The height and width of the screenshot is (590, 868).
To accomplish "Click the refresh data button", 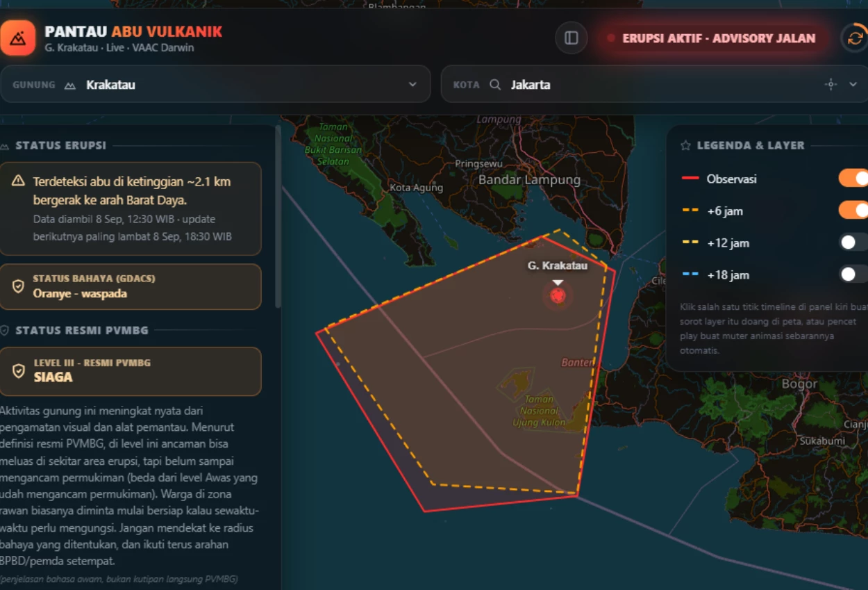I will point(856,38).
